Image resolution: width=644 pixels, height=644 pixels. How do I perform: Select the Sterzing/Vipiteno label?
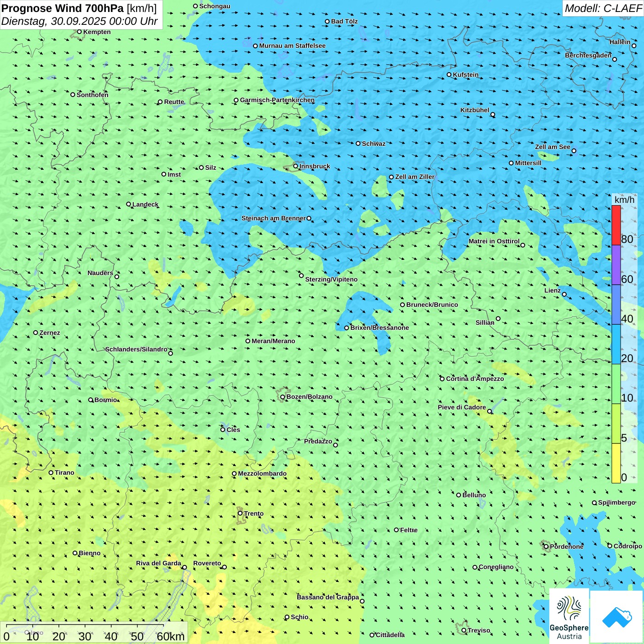[332, 279]
